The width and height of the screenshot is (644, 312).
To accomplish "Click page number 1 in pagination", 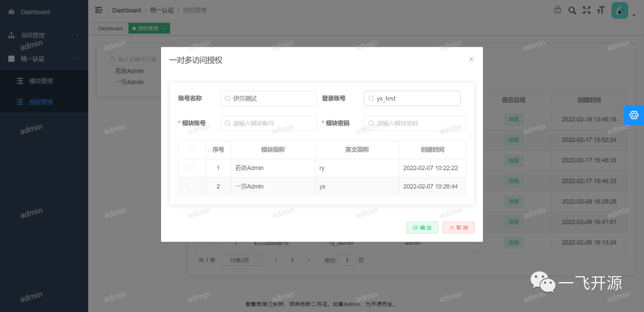I will tap(292, 260).
